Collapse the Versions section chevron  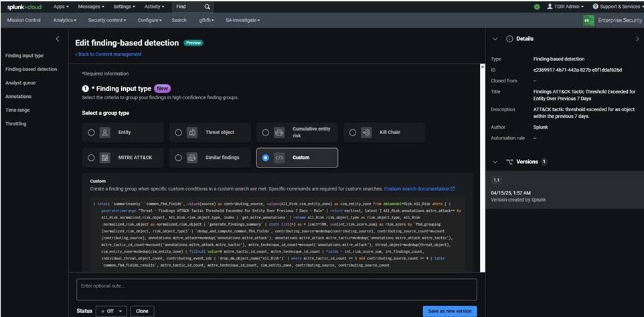(x=495, y=162)
